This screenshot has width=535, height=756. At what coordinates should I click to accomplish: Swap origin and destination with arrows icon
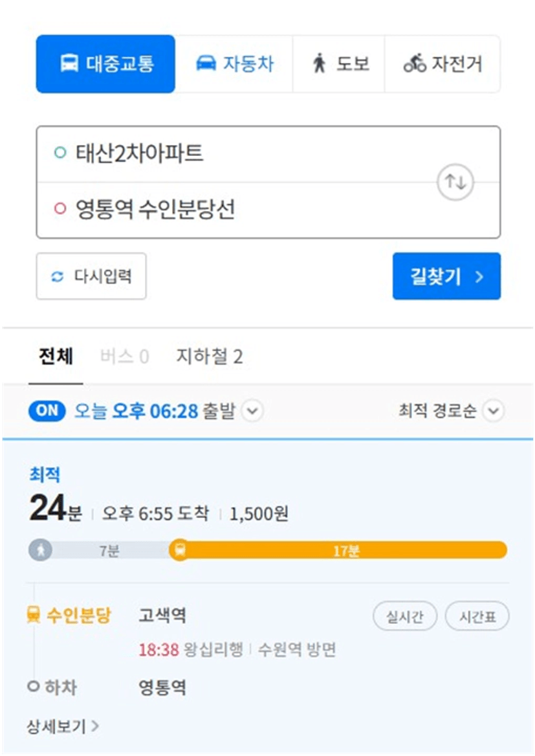[455, 183]
